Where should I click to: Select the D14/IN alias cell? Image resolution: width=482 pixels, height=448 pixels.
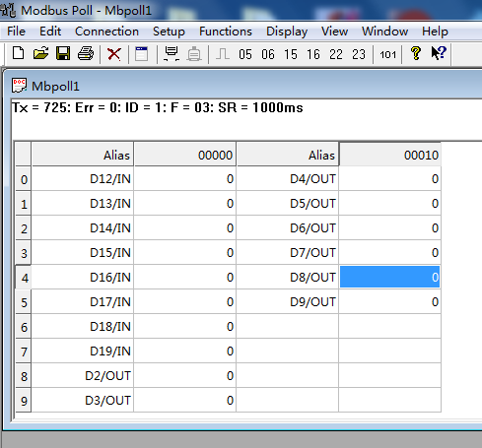pos(83,228)
